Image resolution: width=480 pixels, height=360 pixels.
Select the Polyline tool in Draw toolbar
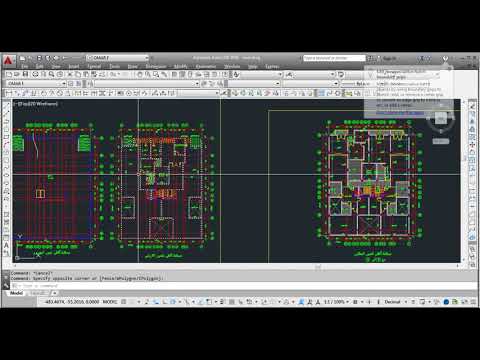pos(6,122)
